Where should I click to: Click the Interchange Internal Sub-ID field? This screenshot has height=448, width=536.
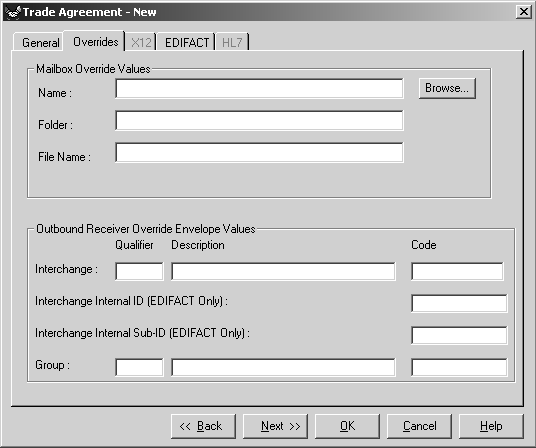(459, 335)
